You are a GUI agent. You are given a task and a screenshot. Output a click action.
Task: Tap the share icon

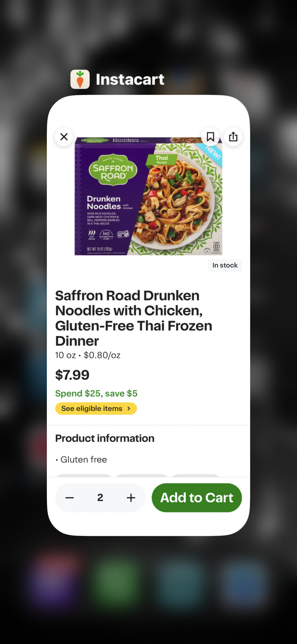(x=233, y=137)
